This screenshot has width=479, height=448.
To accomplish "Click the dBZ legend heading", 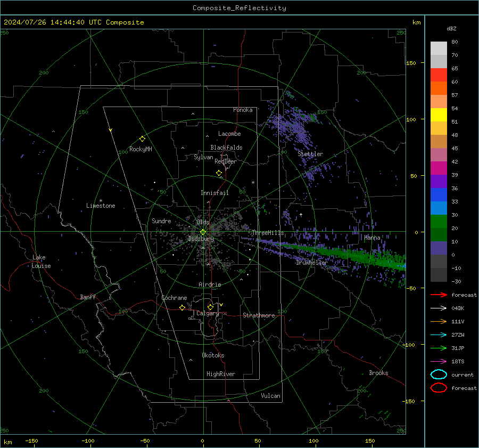I will tap(451, 28).
